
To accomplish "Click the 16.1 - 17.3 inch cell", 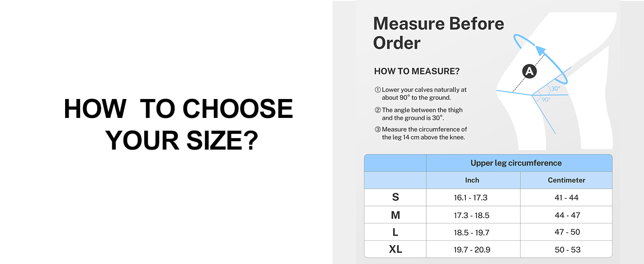I will 471,198.
